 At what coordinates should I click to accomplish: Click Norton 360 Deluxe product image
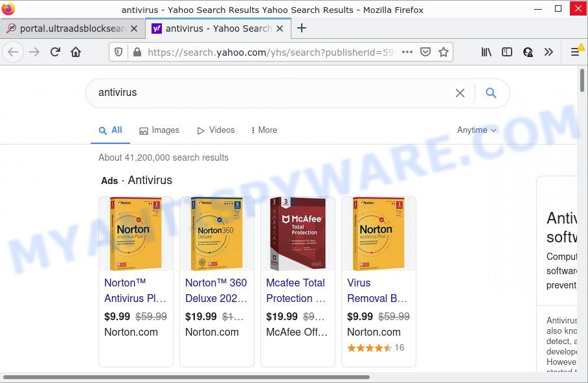click(217, 234)
